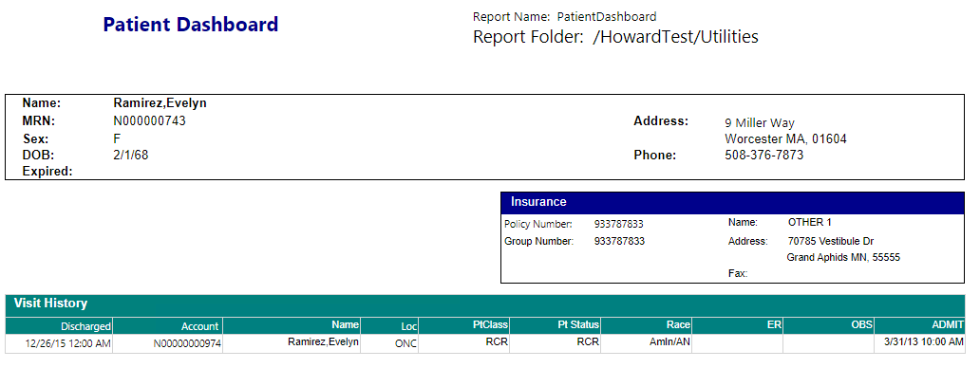Select patient name Ramirez,Evelyn in header box

tap(160, 103)
